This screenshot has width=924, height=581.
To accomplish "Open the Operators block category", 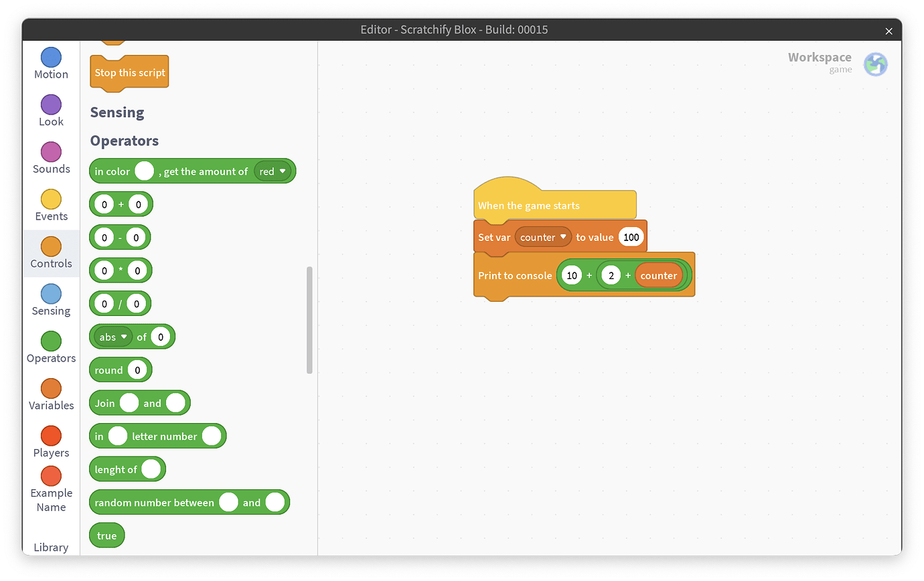I will click(x=50, y=347).
